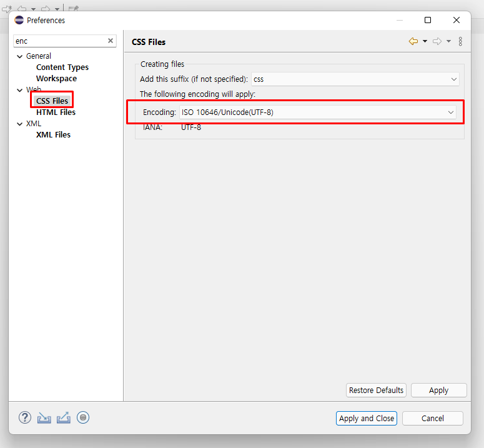This screenshot has width=484, height=448.
Task: Click the 'CSS Files' page title
Action: 149,42
